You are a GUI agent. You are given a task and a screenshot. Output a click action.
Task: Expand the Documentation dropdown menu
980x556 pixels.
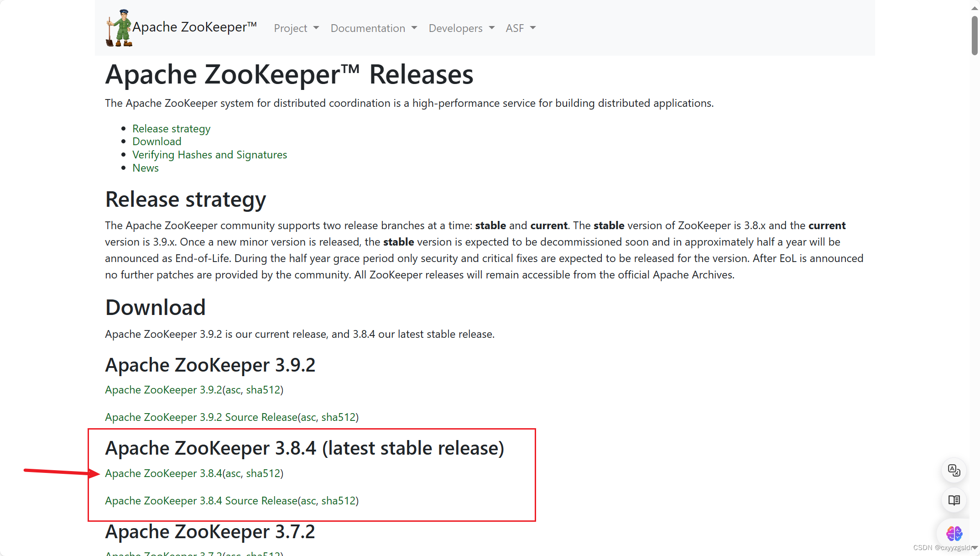click(374, 28)
